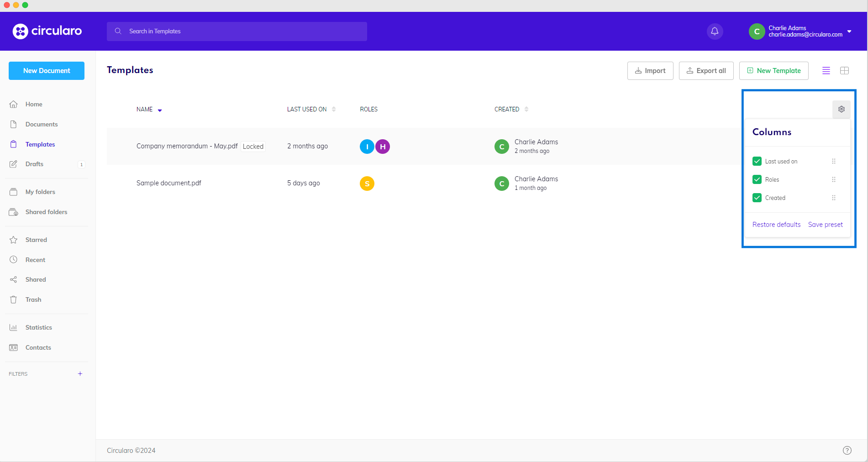The width and height of the screenshot is (868, 462).
Task: Click the New Template button
Action: click(773, 70)
